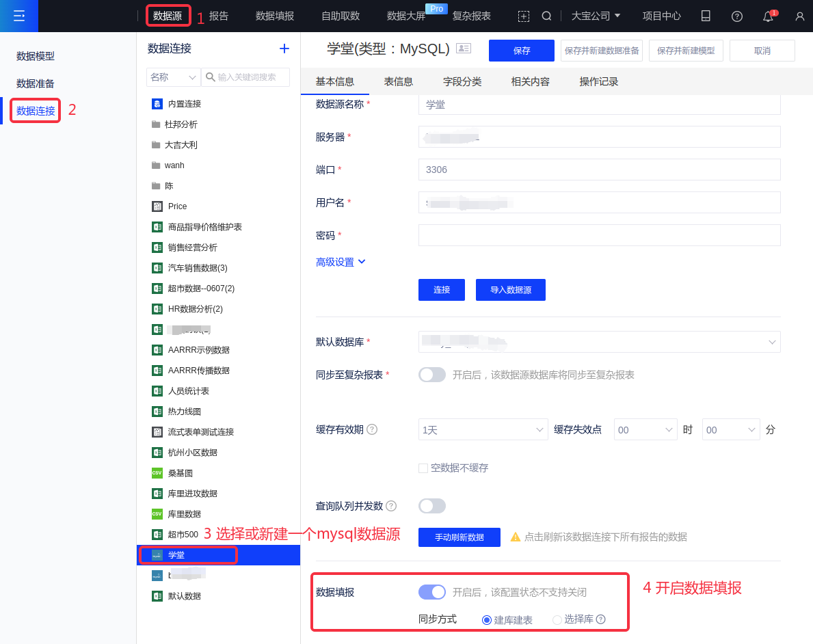
Task: Click the ID card icon beside 学堂 title
Action: [x=464, y=49]
